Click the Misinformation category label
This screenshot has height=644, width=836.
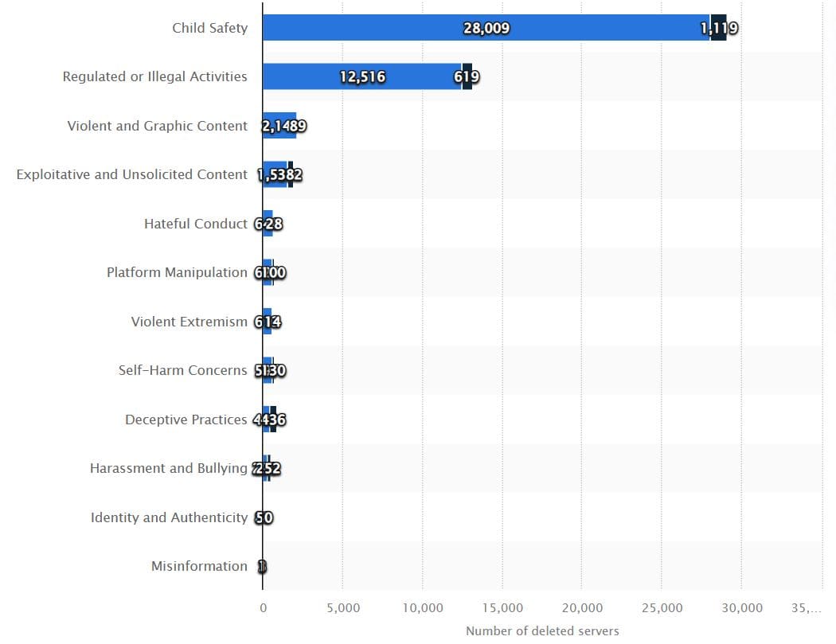[198, 566]
